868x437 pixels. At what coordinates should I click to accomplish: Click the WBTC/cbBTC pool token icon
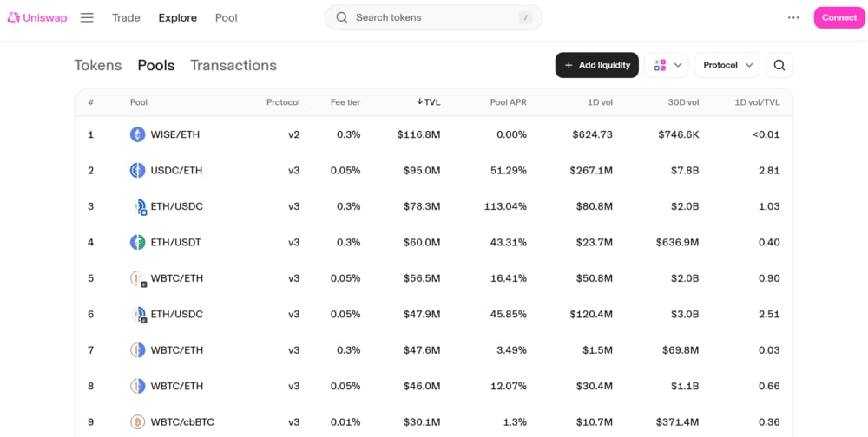tap(137, 422)
